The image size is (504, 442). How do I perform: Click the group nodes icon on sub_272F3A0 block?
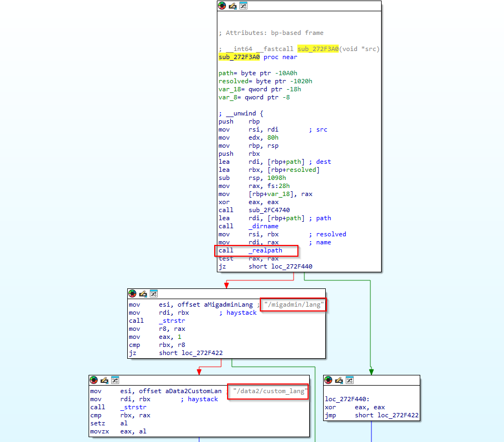click(x=243, y=6)
